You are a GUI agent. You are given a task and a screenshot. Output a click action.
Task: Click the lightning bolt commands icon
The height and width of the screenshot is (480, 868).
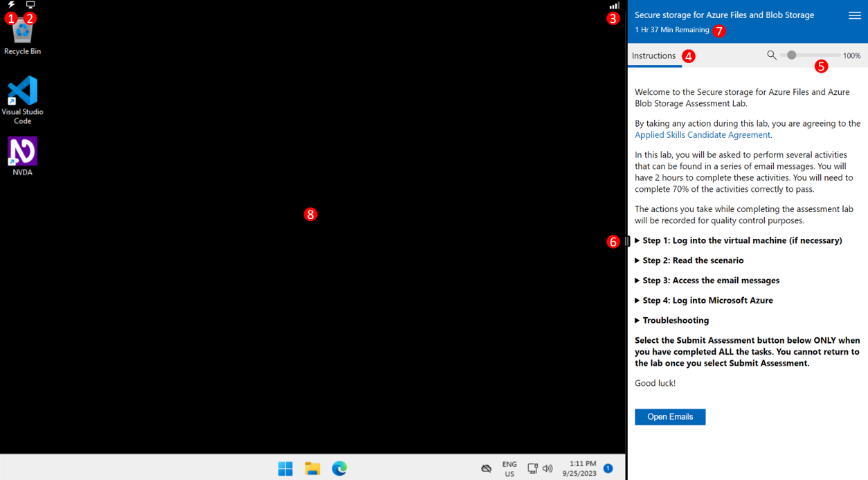(x=11, y=5)
